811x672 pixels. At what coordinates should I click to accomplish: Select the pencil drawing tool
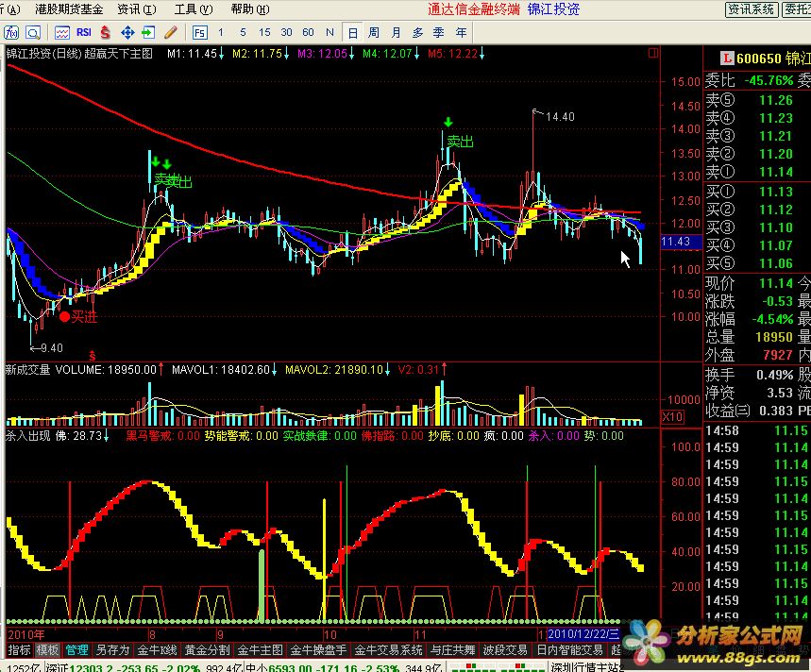point(171,33)
